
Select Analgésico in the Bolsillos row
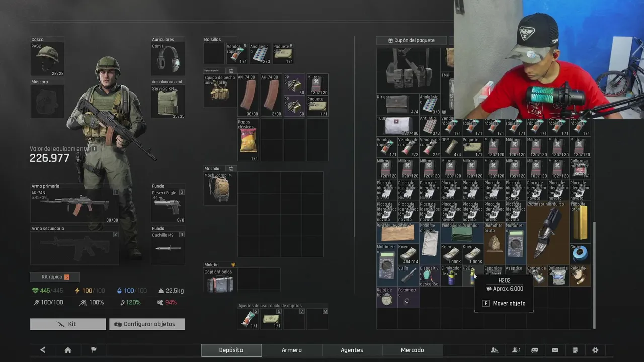[260, 54]
